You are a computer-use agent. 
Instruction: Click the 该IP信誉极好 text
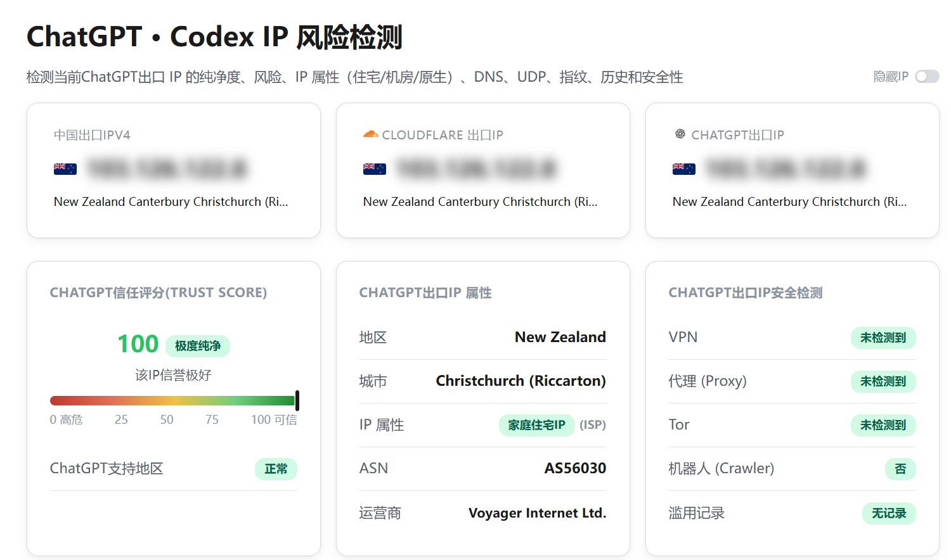(173, 375)
